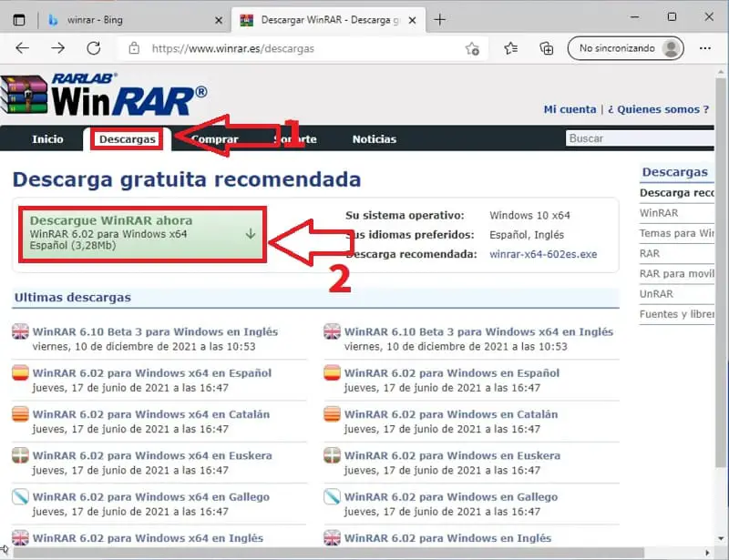This screenshot has height=560, width=729.
Task: Click the browser Forward arrow
Action: click(57, 48)
